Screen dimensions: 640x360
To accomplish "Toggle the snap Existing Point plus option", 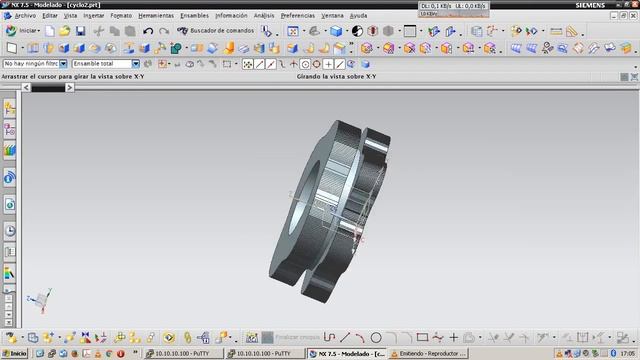I will pos(328,64).
